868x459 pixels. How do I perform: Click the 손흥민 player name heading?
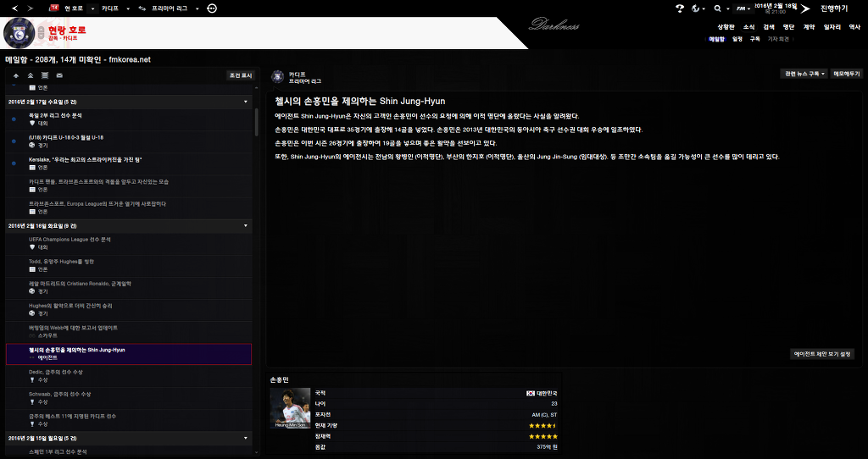pyautogui.click(x=279, y=380)
